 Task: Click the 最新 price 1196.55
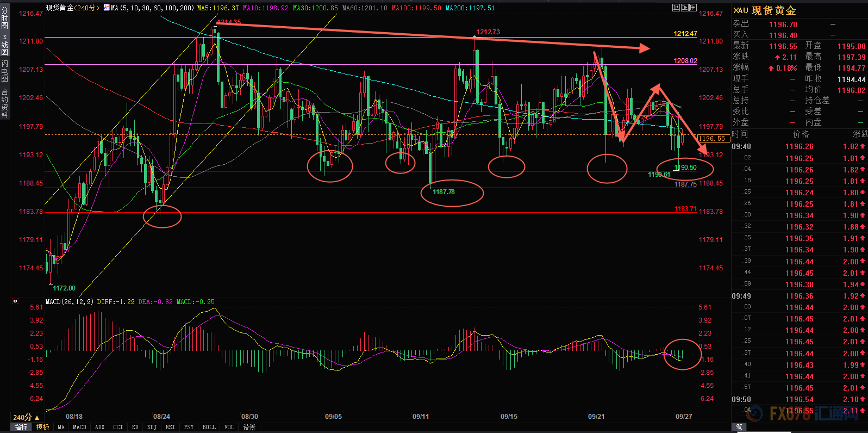(783, 46)
